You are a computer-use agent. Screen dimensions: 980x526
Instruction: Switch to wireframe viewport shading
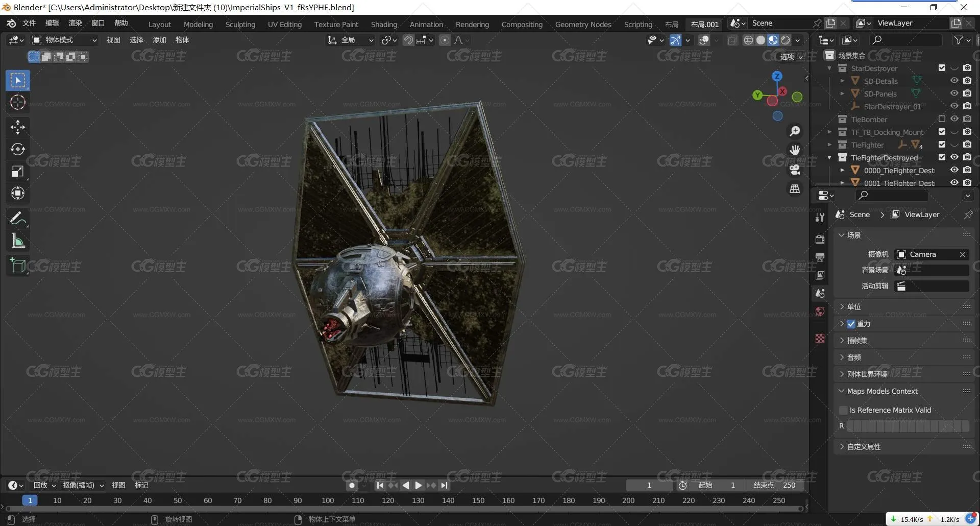tap(748, 40)
